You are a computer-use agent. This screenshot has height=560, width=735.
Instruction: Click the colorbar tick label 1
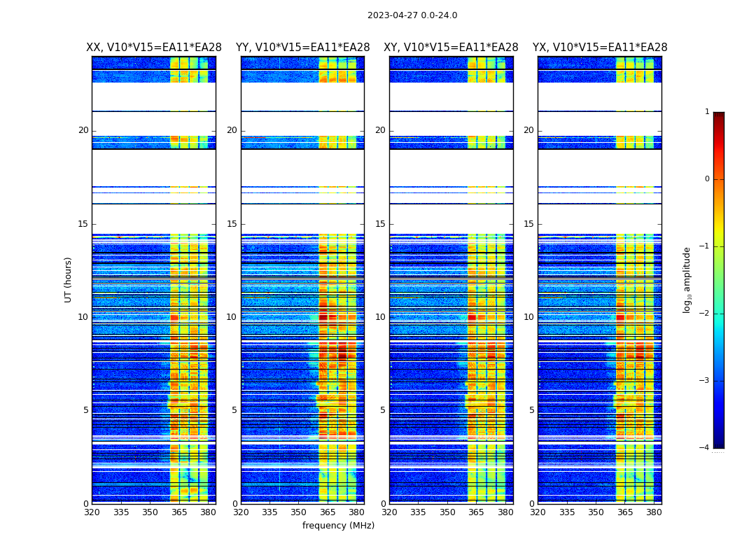click(707, 112)
